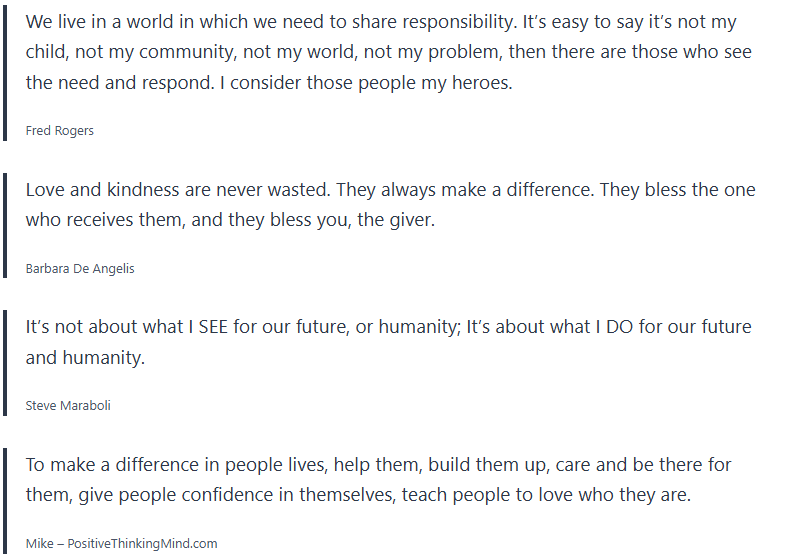Click the Fred Rogers author name
This screenshot has width=805, height=558.
click(60, 131)
